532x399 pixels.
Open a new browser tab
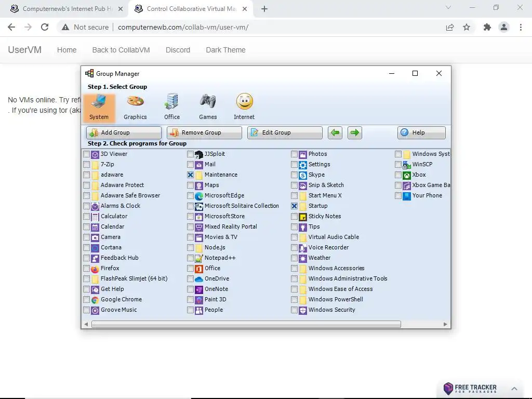264,9
